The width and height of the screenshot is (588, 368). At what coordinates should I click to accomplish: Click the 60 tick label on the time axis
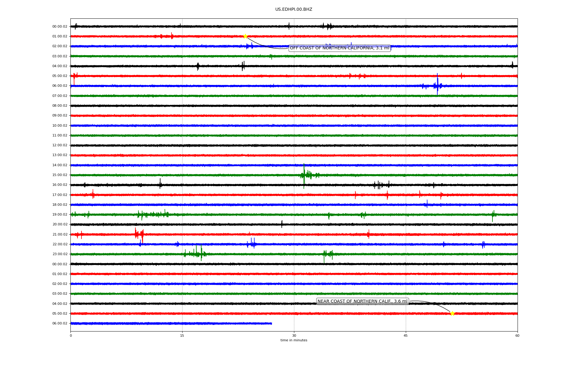pos(517,335)
